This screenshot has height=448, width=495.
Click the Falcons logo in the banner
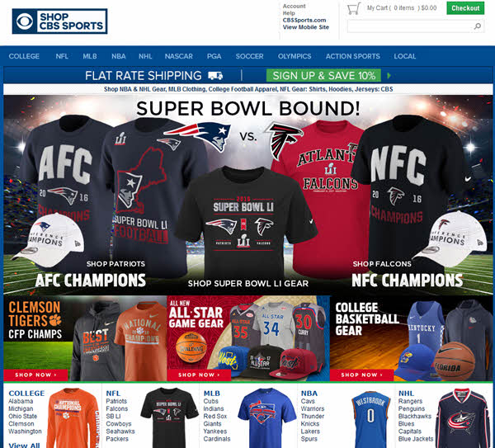pos(284,140)
